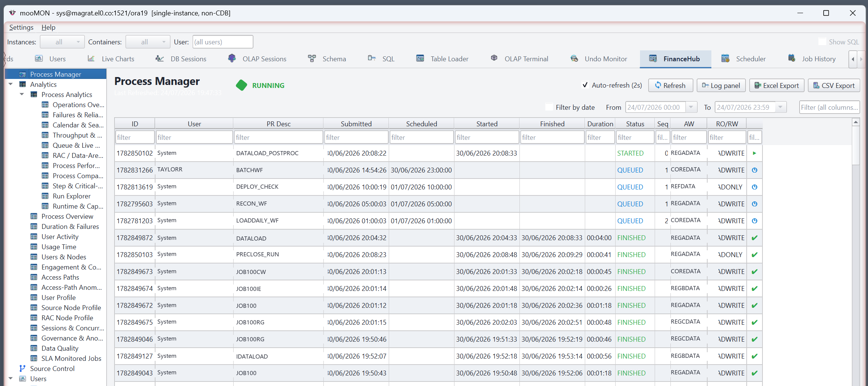
Task: Open the Containers dropdown
Action: point(148,42)
